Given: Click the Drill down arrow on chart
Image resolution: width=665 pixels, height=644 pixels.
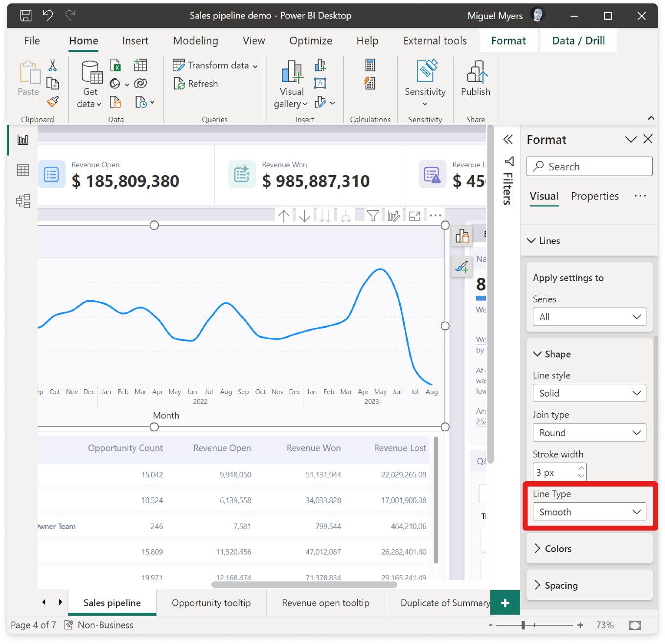Looking at the screenshot, I should pos(304,216).
